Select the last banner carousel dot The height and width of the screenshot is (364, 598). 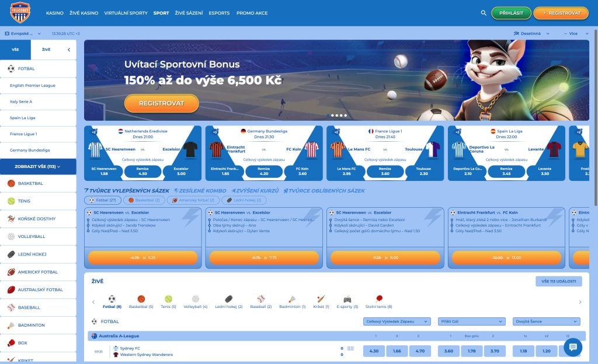tap(346, 116)
